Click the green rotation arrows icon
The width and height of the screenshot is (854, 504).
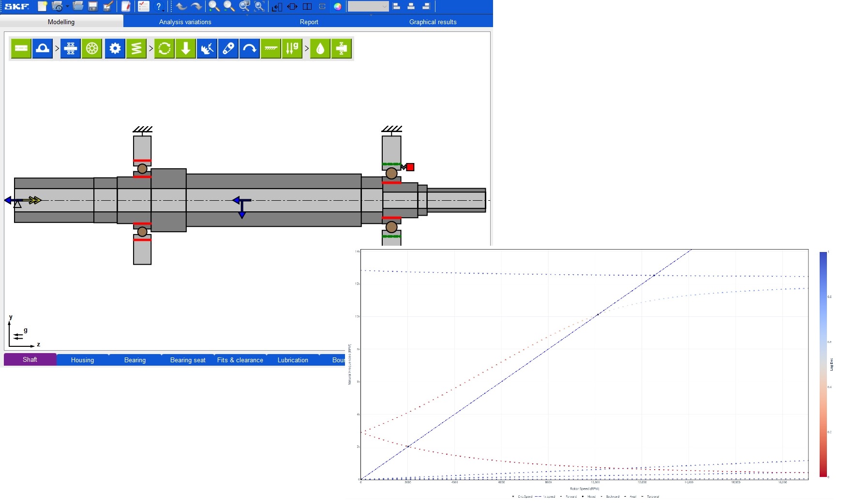(x=165, y=48)
